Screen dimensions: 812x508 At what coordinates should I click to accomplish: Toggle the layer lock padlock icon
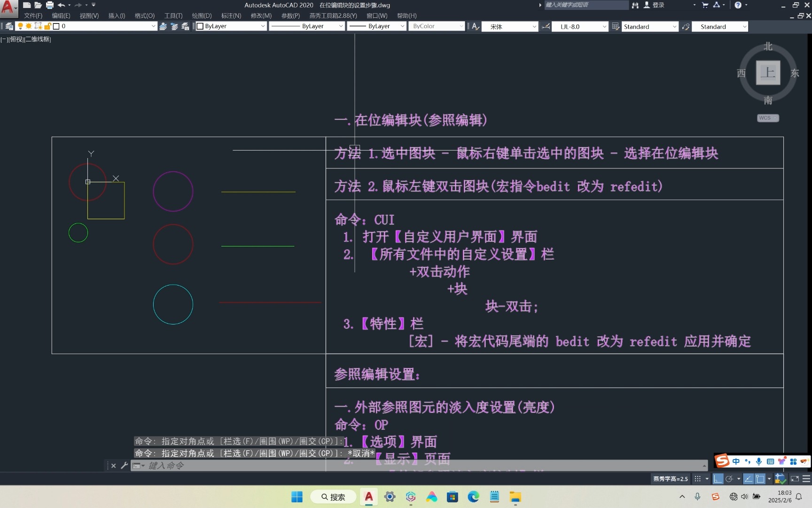tap(47, 26)
